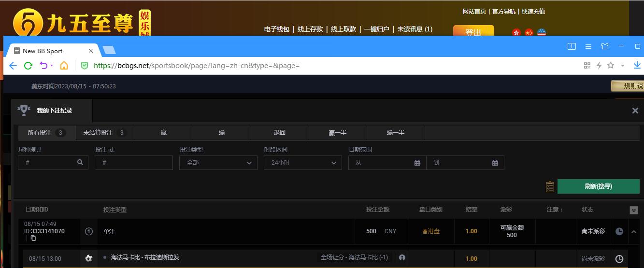
Task: Click the 投注 id input field
Action: 134,163
